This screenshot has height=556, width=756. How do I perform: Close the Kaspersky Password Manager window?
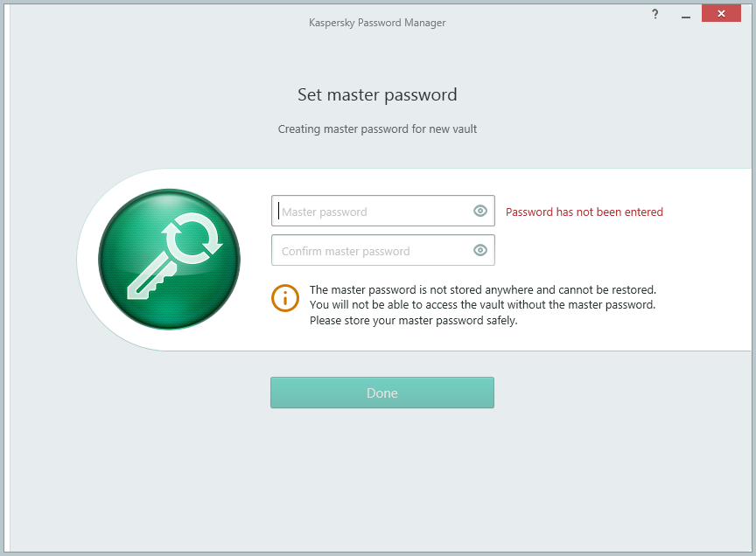(721, 14)
